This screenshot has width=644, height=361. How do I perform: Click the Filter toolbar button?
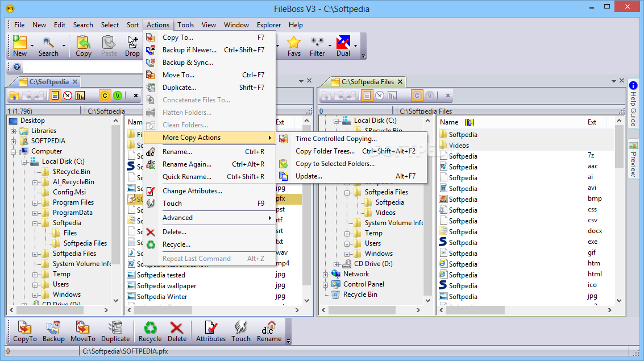pos(317,45)
